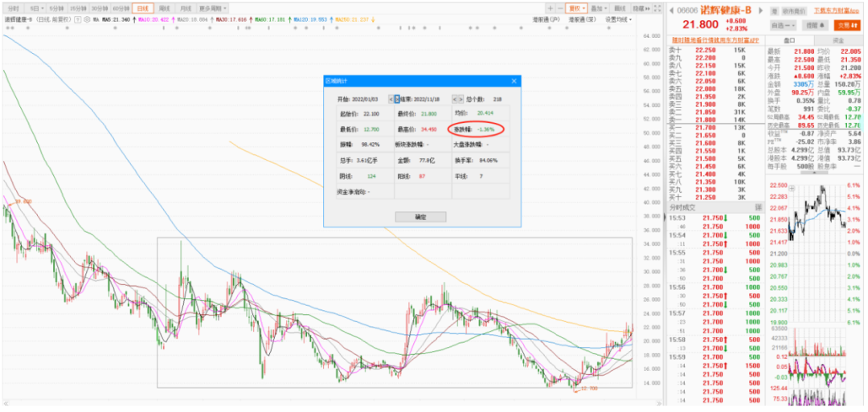
Task: Open moving average settings gear icon
Action: point(86,18)
